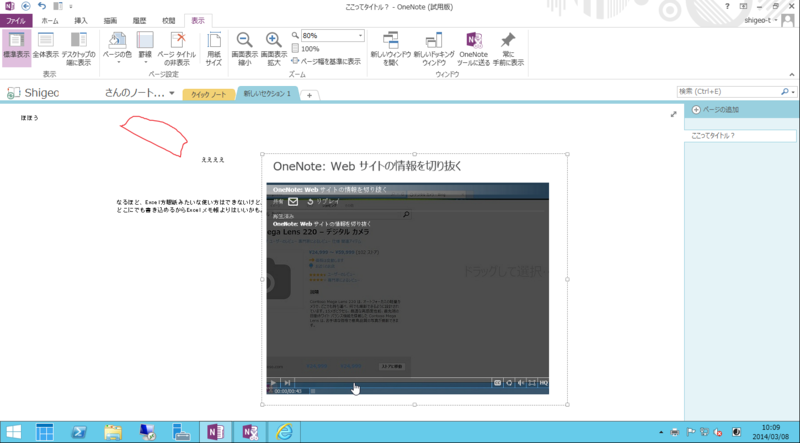Open quick access toolbar customize dropdown
The width and height of the screenshot is (800, 443).
point(70,7)
